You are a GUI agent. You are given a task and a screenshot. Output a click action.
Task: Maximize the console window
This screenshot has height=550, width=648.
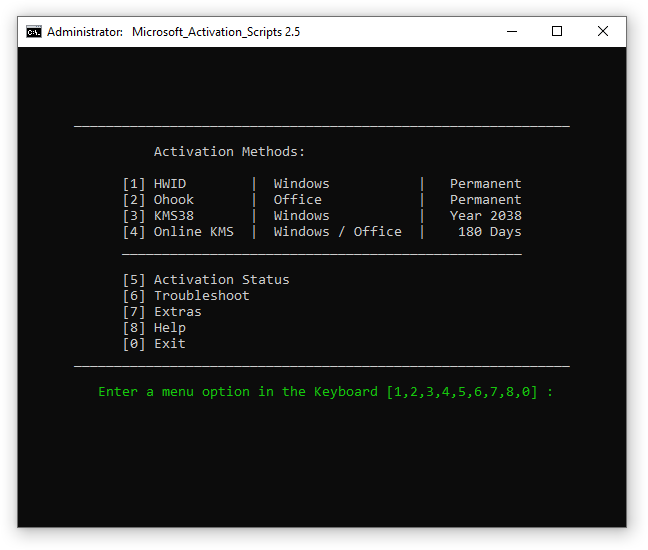pyautogui.click(x=557, y=31)
